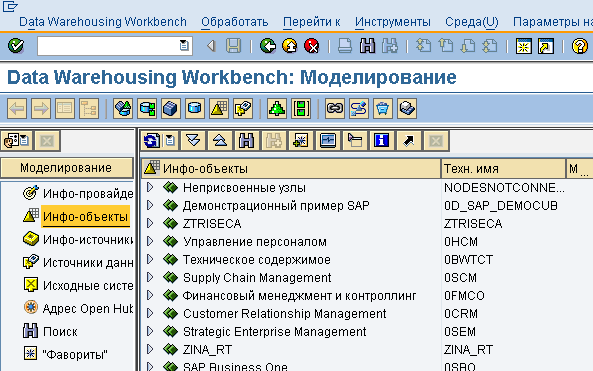Open the Среда(U) menu

[x=472, y=22]
